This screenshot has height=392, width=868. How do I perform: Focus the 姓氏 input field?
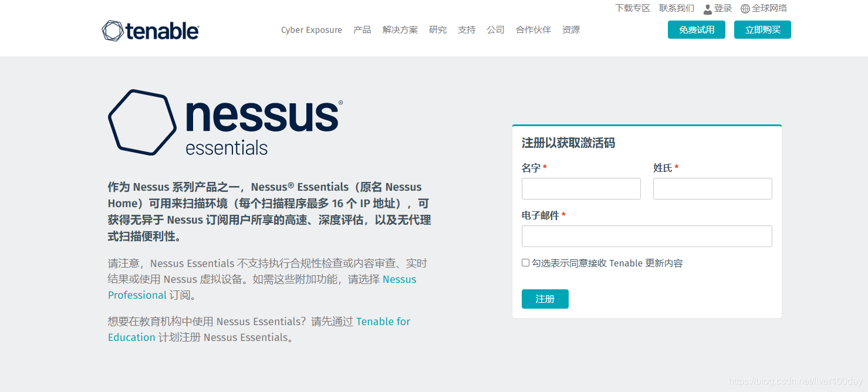click(x=712, y=189)
